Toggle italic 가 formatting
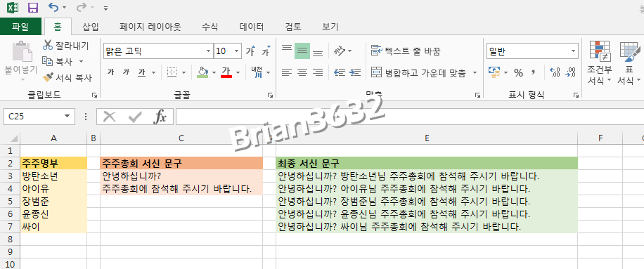 (x=126, y=72)
